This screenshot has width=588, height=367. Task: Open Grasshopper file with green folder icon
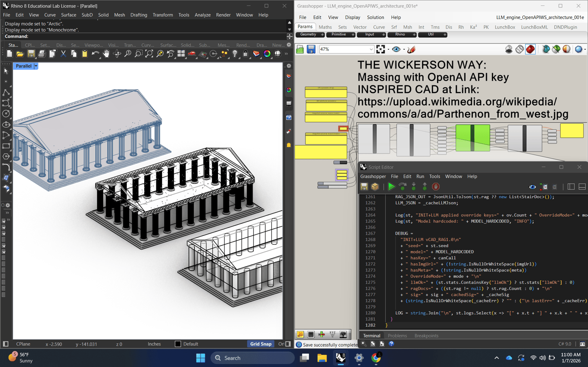coord(300,49)
